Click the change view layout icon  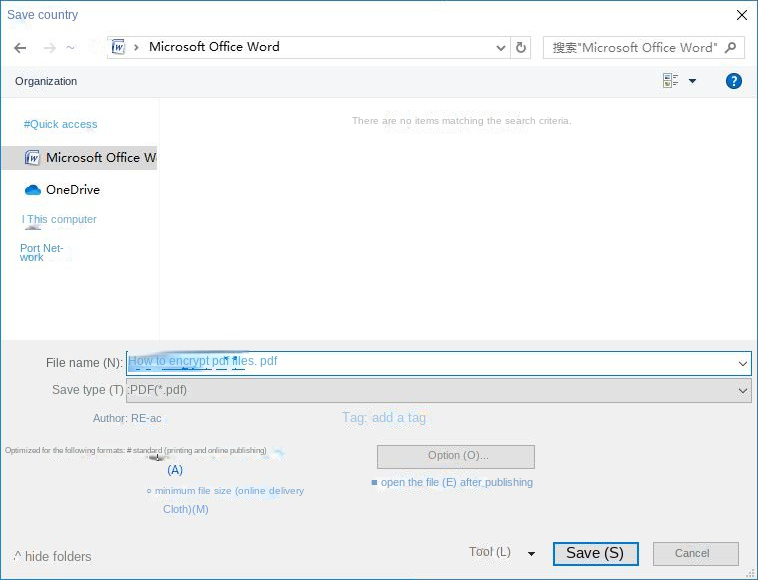[671, 81]
